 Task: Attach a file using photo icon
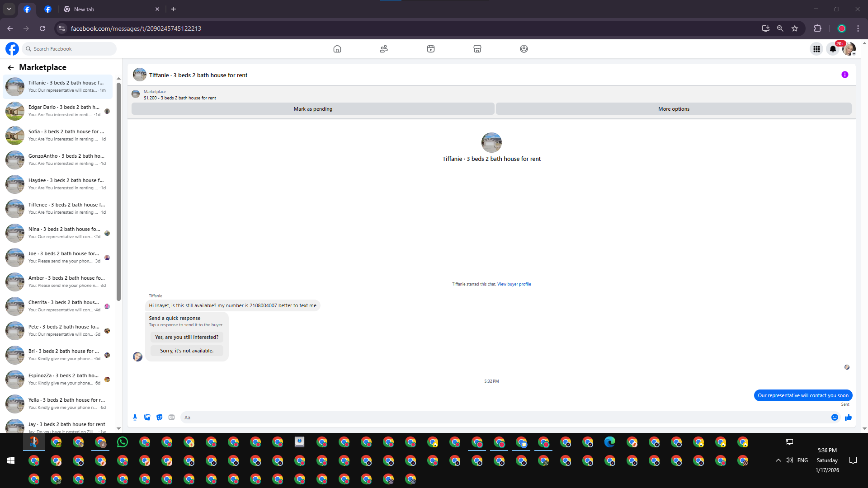tap(147, 418)
